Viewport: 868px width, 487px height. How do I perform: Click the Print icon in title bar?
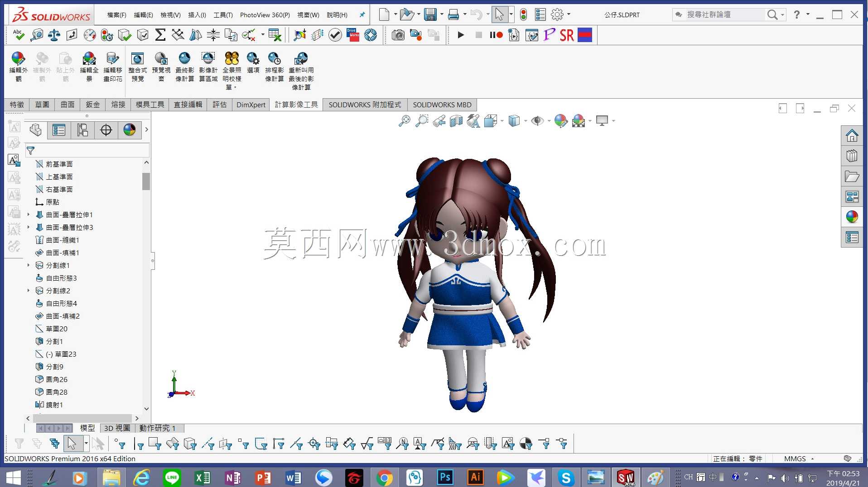pos(453,15)
